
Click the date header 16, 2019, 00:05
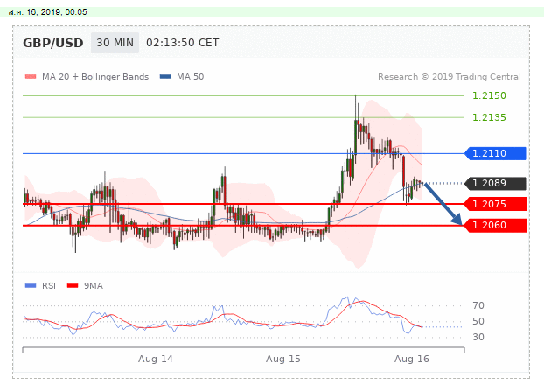click(x=48, y=11)
